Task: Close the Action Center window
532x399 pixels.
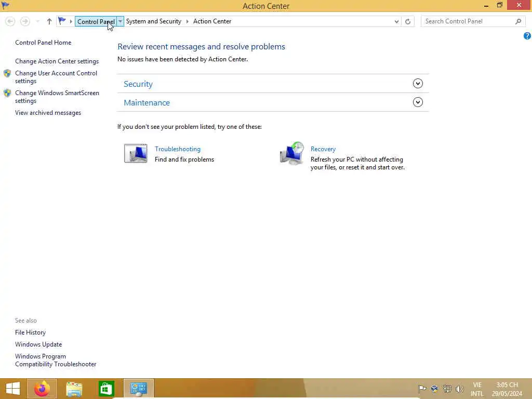Action: tap(519, 5)
